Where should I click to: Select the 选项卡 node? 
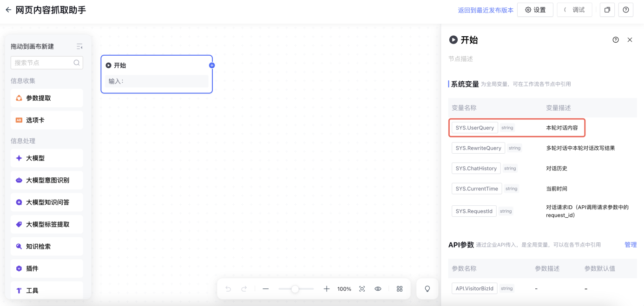[46, 120]
